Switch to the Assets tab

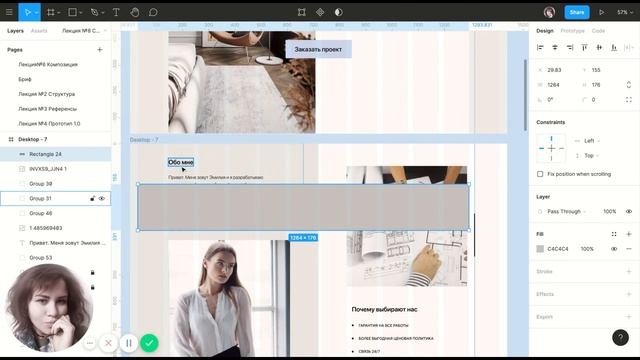coord(39,31)
